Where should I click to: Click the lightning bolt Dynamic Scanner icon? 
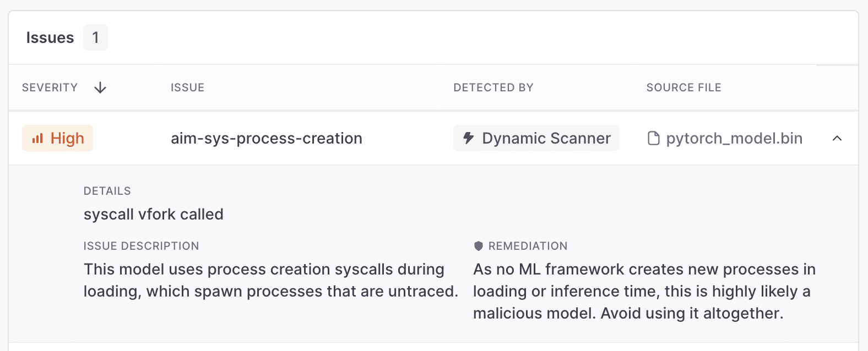coord(468,138)
